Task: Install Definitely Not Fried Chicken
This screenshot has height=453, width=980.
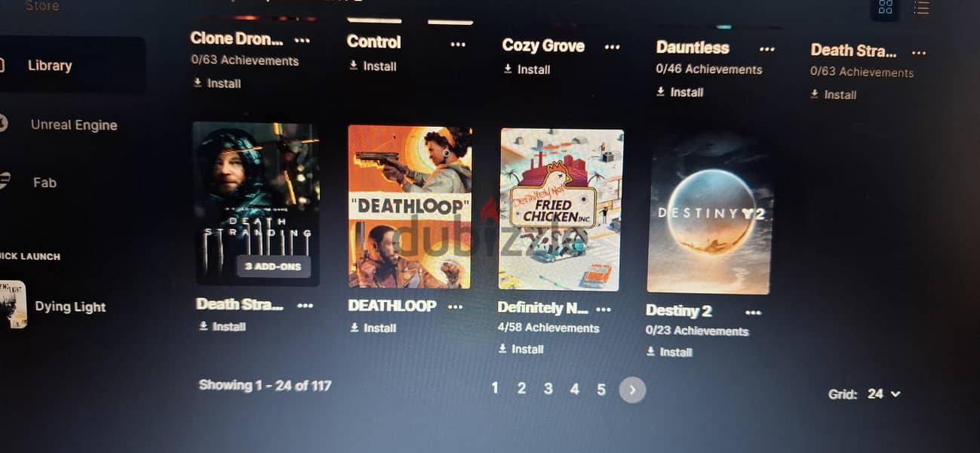Action: point(521,350)
